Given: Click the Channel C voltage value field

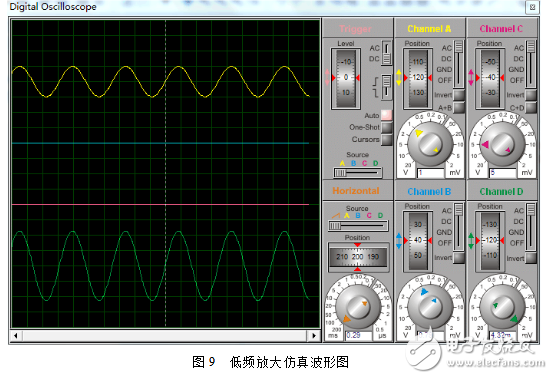Looking at the screenshot, I should [503, 173].
